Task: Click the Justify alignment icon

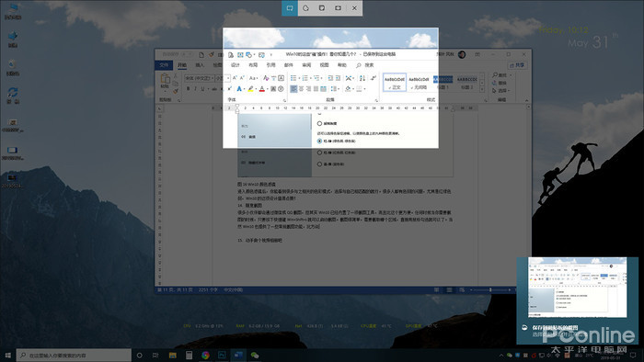Action: (316, 88)
